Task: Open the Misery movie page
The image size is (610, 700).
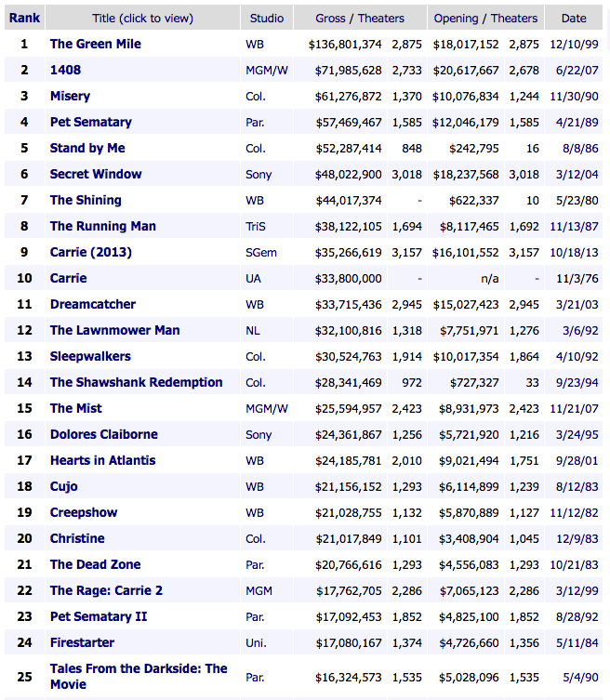Action: (x=72, y=96)
